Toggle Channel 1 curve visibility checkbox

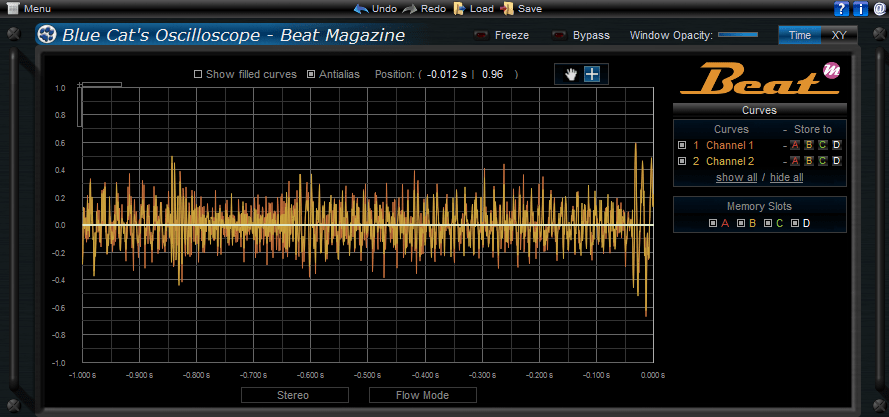point(682,145)
